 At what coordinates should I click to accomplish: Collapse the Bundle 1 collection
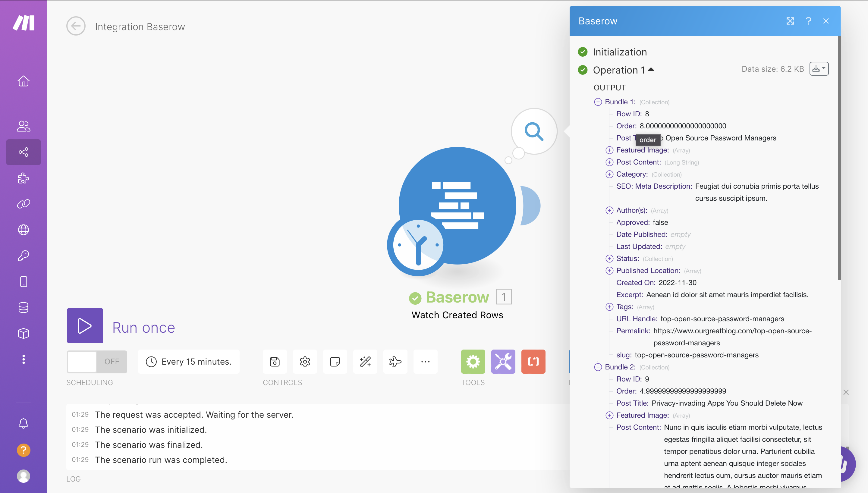(x=598, y=102)
